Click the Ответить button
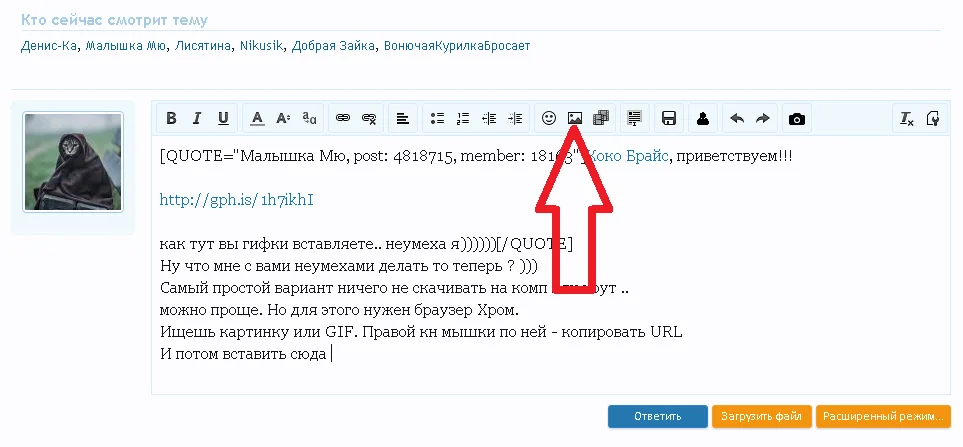This screenshot has height=447, width=963. click(x=657, y=416)
